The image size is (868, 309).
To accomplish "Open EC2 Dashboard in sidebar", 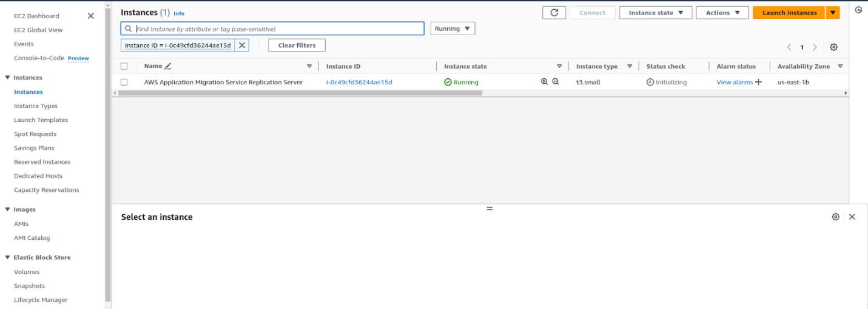I will pyautogui.click(x=36, y=16).
